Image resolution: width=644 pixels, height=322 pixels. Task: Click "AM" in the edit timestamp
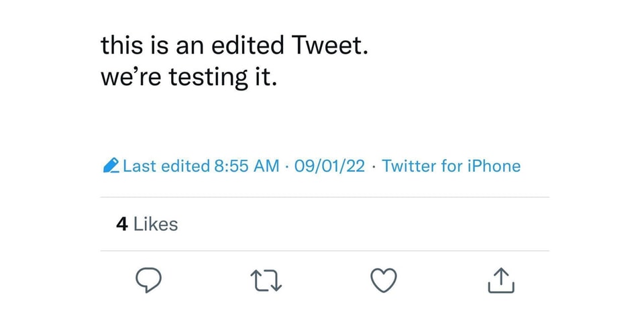click(x=266, y=166)
